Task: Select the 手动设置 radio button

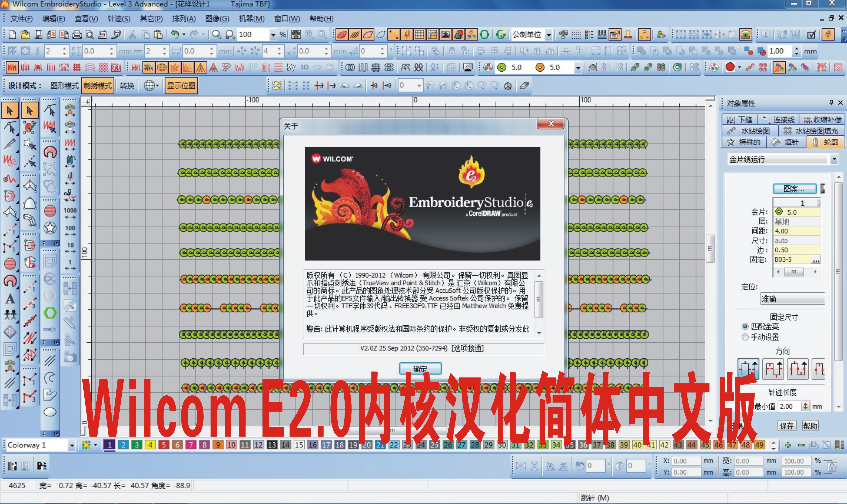Action: 745,337
